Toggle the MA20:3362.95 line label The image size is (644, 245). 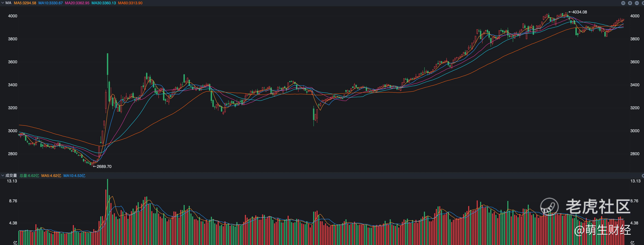(x=77, y=3)
